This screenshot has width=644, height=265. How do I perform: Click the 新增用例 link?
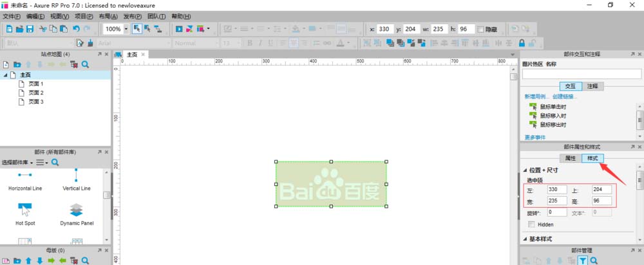(536, 97)
